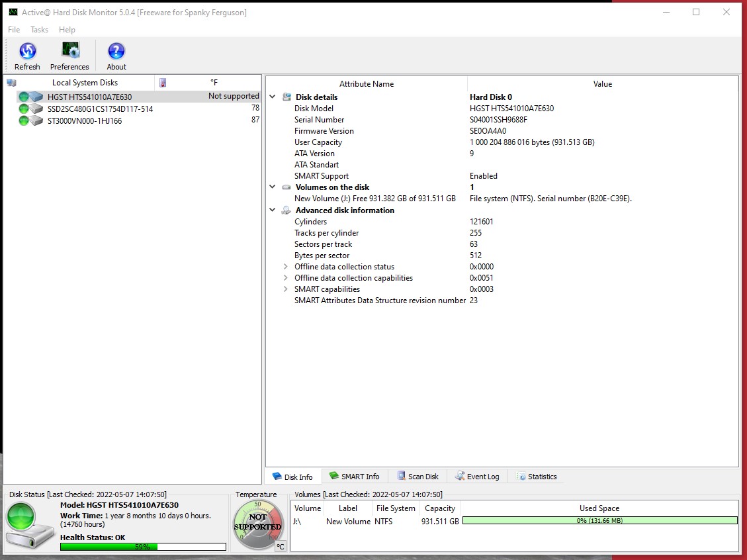Click the Local System Disks computer icon

tap(11, 82)
